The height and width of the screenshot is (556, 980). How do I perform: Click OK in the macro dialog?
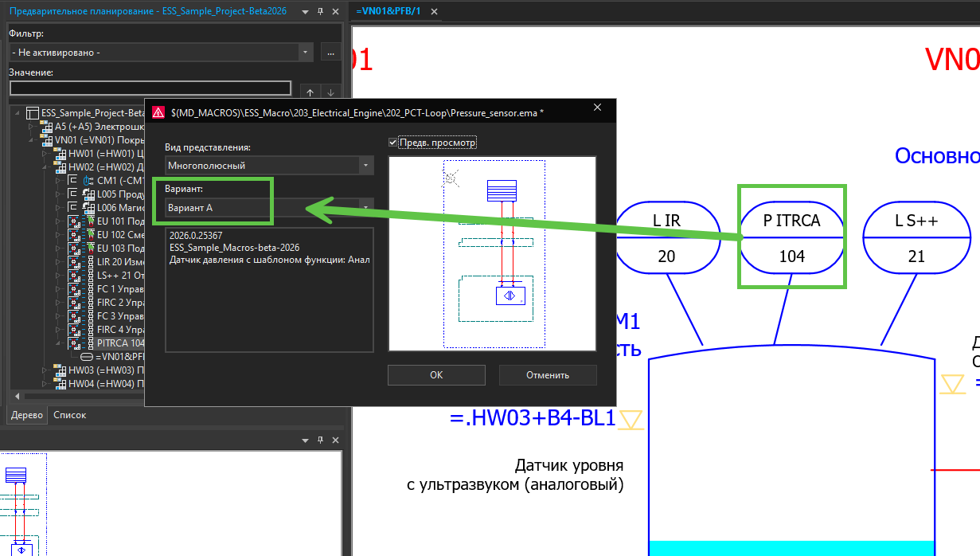(x=435, y=375)
